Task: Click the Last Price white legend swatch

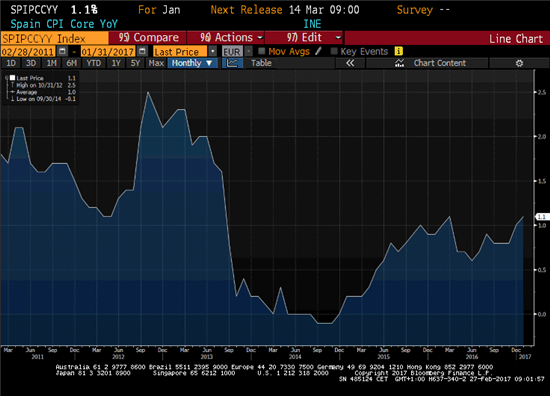Action: click(12, 78)
